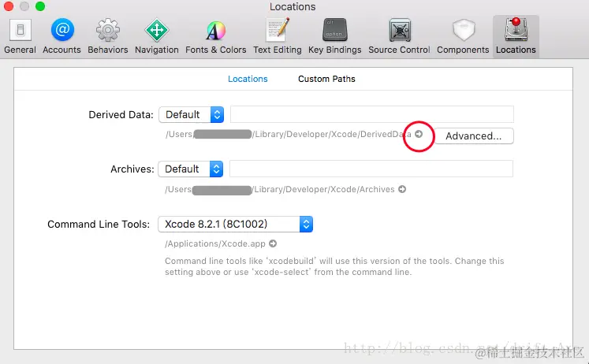The image size is (589, 364).
Task: Click the Advanced... button
Action: 474,136
